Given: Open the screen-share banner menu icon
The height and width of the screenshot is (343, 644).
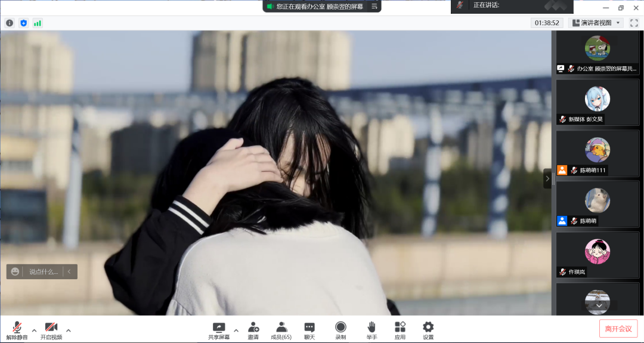Looking at the screenshot, I should tap(374, 6).
